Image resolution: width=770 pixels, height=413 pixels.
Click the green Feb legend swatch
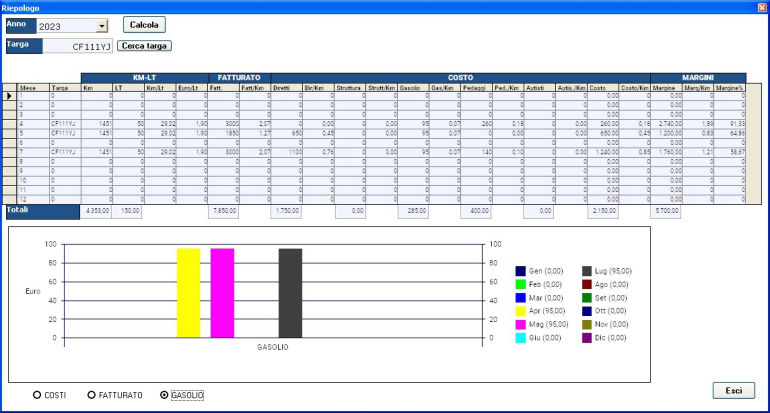tap(521, 284)
